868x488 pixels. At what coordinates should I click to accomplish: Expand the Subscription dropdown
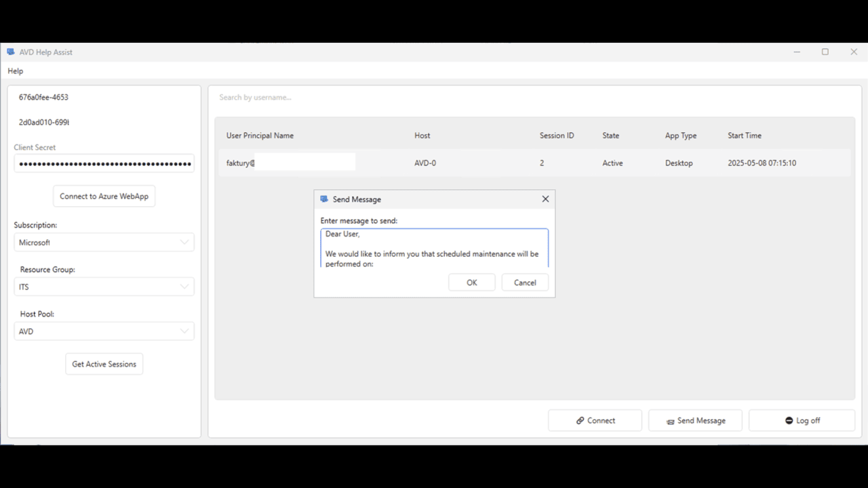click(104, 242)
